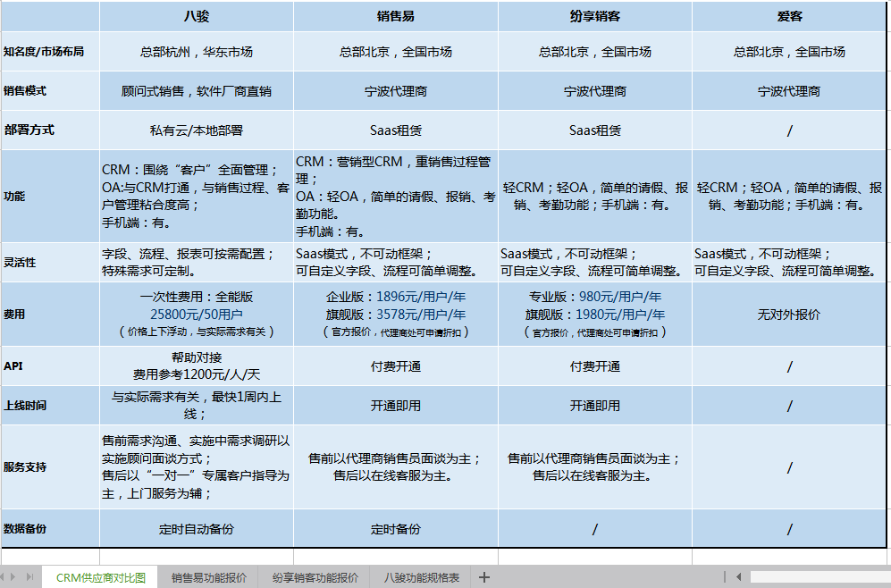The width and height of the screenshot is (891, 588).
Task: Open the 纷享销客功能报价 sheet tab
Action: pyautogui.click(x=315, y=577)
